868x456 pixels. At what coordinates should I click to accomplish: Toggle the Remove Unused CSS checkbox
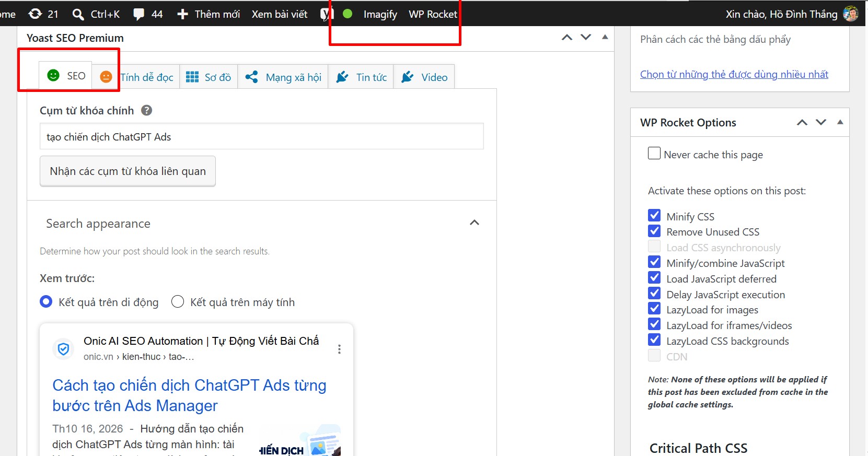click(654, 231)
